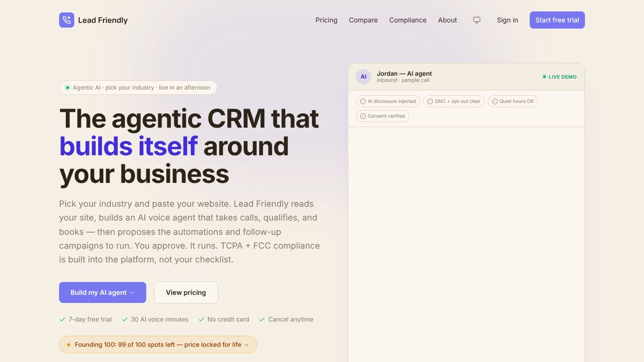
Task: Click the 7-day free trial checkmark item
Action: (x=86, y=320)
